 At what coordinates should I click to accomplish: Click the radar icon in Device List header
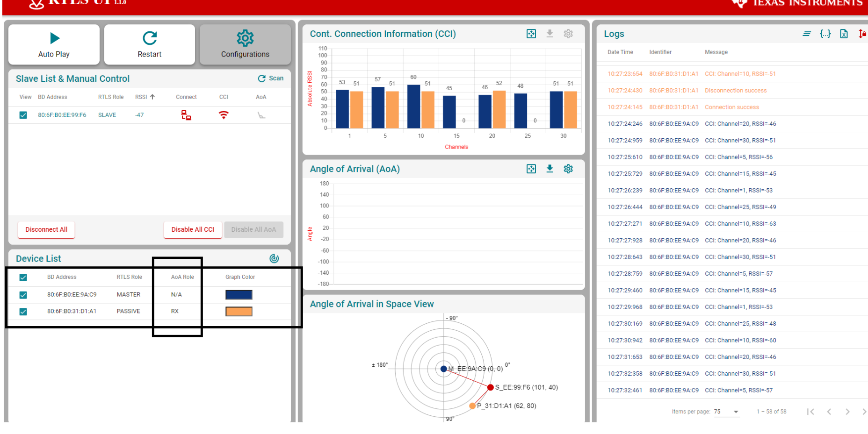[275, 258]
